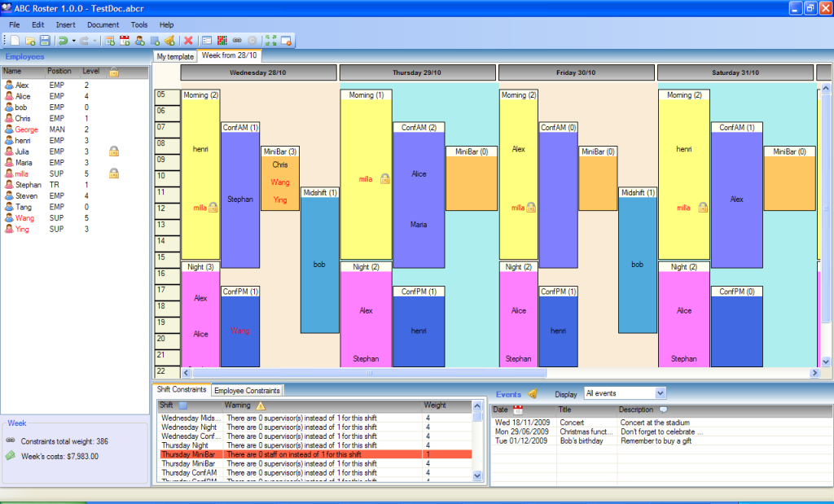Open the Document menu
This screenshot has width=834, height=504.
tap(103, 25)
